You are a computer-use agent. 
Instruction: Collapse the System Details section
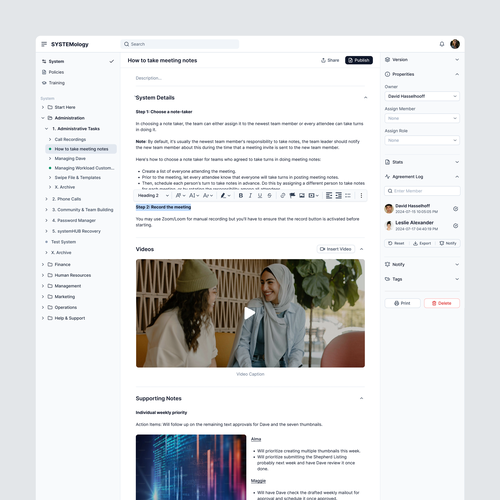[365, 98]
